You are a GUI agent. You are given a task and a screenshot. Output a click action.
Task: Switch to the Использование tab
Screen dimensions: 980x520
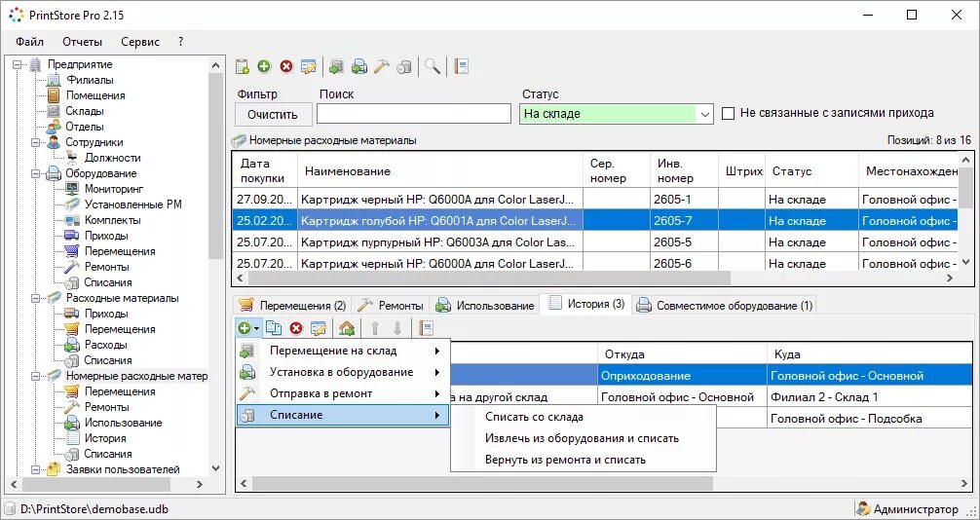(x=484, y=306)
